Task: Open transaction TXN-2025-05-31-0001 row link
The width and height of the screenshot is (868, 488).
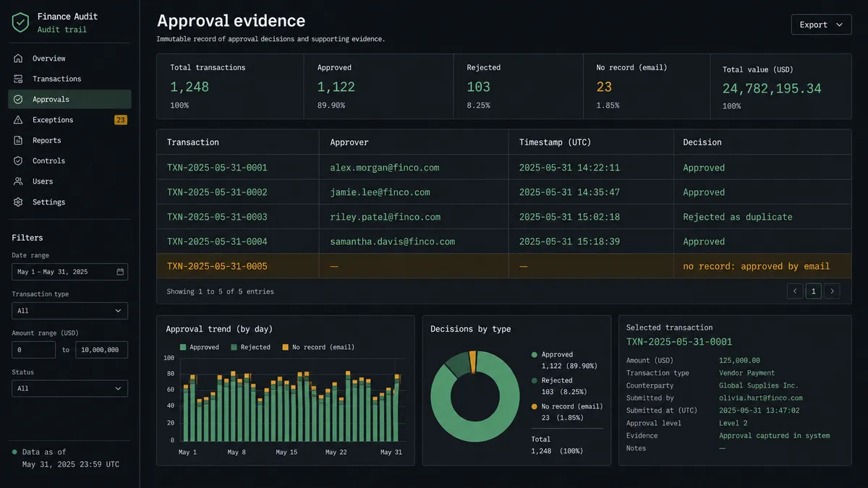Action: click(x=217, y=168)
